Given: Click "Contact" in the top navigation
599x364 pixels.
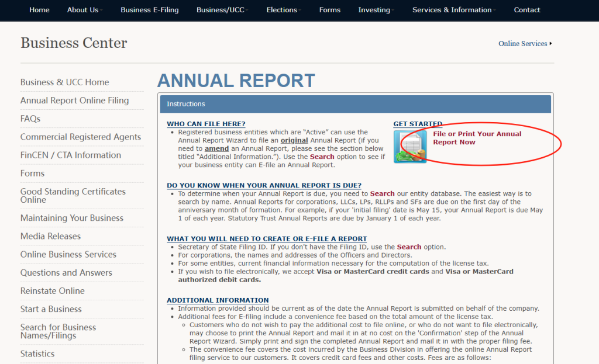Looking at the screenshot, I should [x=526, y=10].
